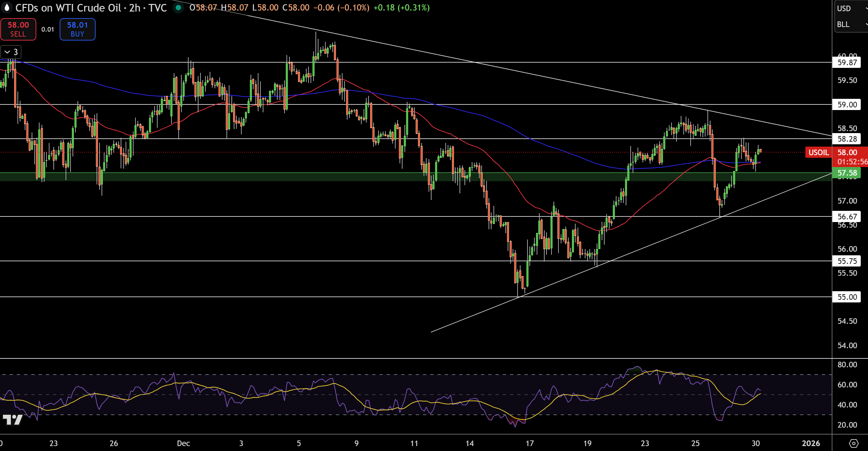Click the Dec label on time axis
The height and width of the screenshot is (451, 868).
(183, 443)
